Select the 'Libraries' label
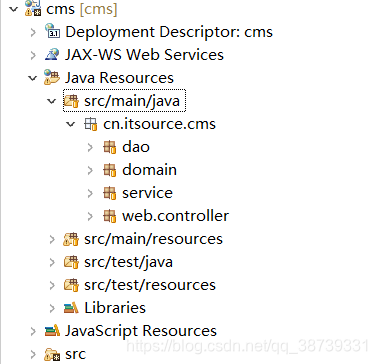The height and width of the screenshot is (364, 377). (115, 308)
